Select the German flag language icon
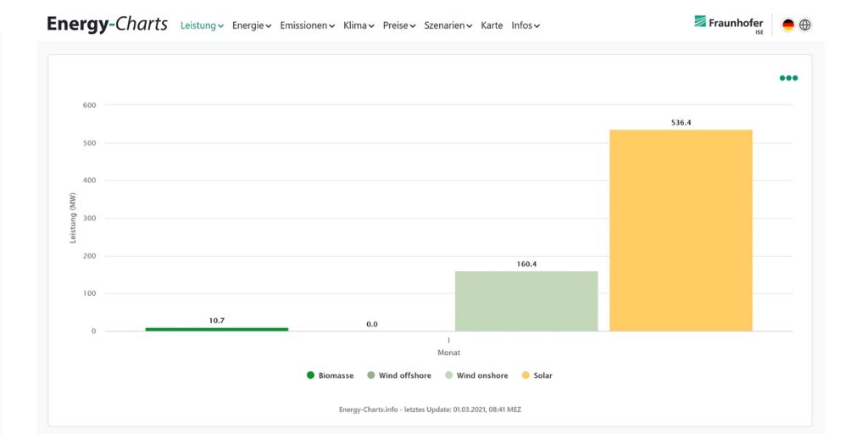868x434 pixels. (788, 25)
